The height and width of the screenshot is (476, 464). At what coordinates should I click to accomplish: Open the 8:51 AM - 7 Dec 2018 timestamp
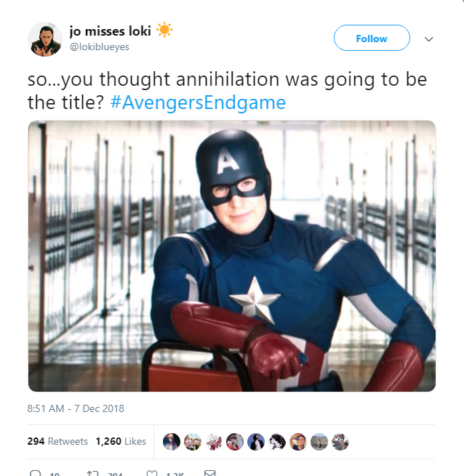[x=76, y=408]
